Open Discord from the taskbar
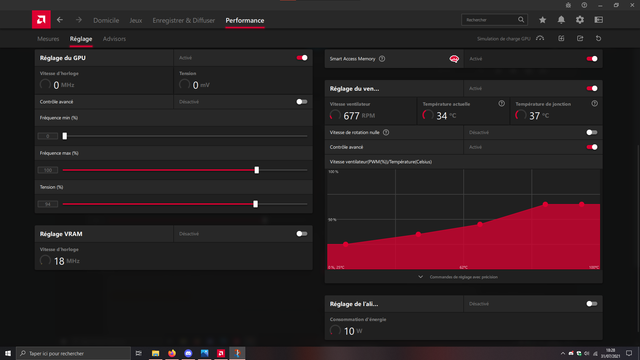 coord(188,353)
